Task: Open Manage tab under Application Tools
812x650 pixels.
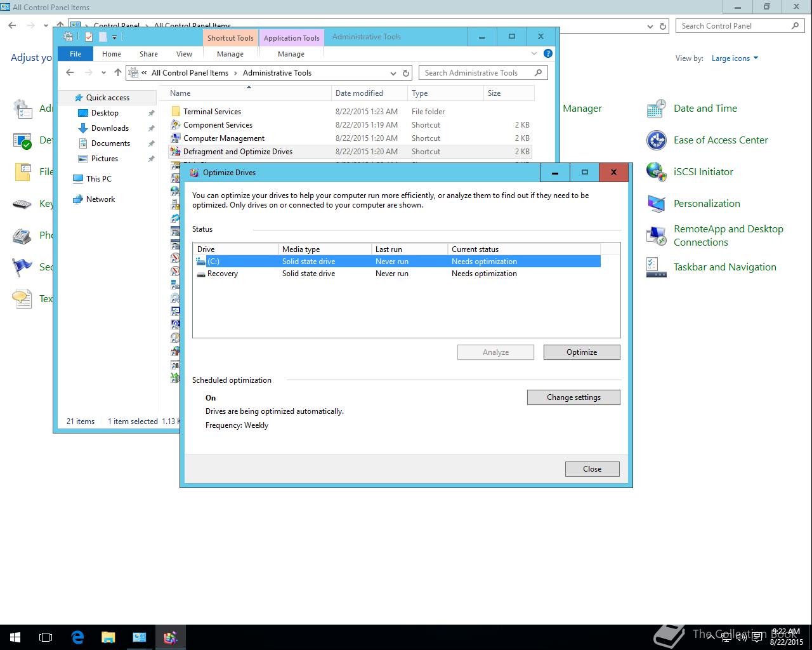Action: tap(291, 54)
